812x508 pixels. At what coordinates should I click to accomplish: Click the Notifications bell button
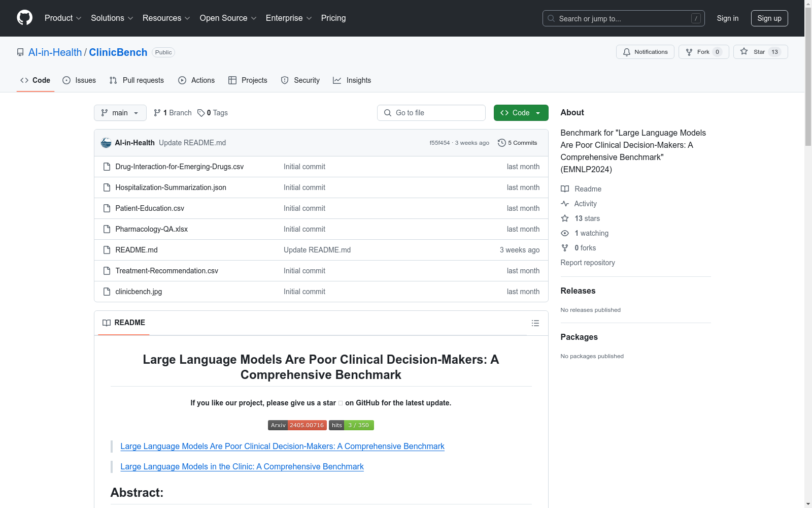(645, 52)
